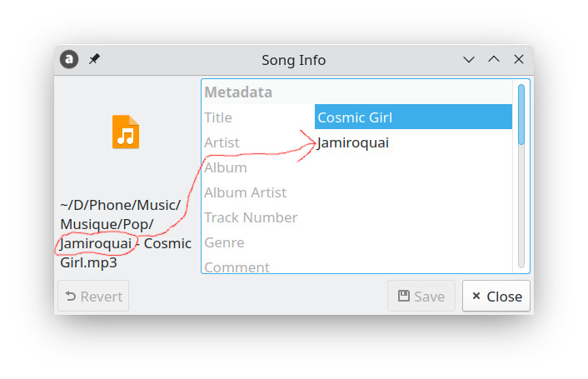Click the Album Artist row
This screenshot has width=588, height=379.
[x=358, y=192]
